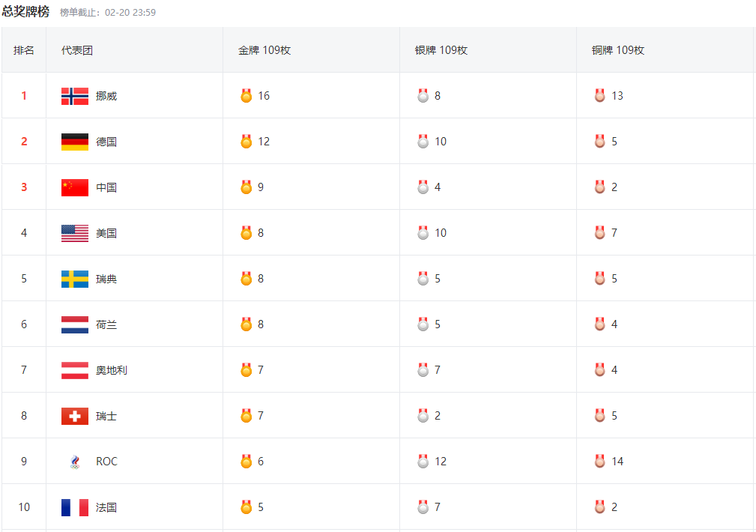Click the Switzerland flag icon
The image size is (756, 532).
(74, 416)
